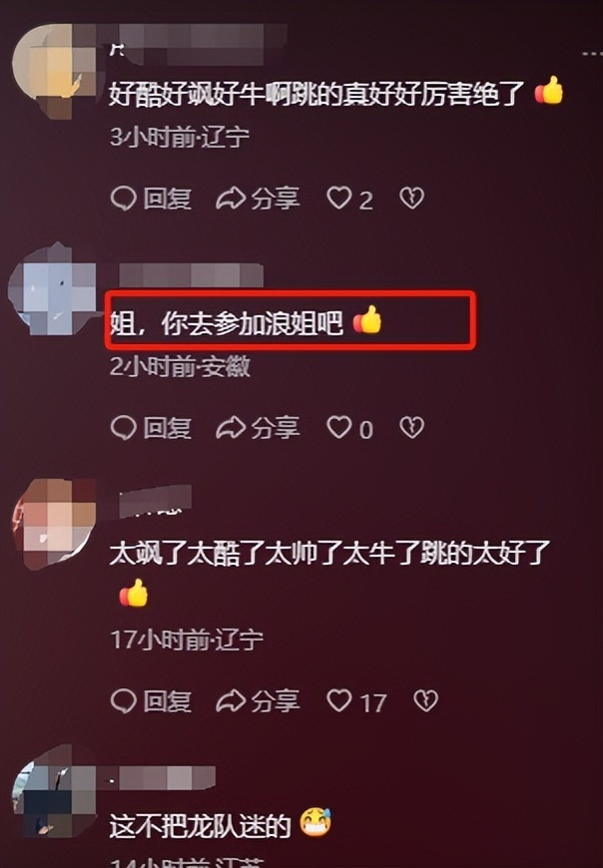The height and width of the screenshot is (868, 603).
Task: Share the comment posted 3 hours ago
Action: click(258, 199)
